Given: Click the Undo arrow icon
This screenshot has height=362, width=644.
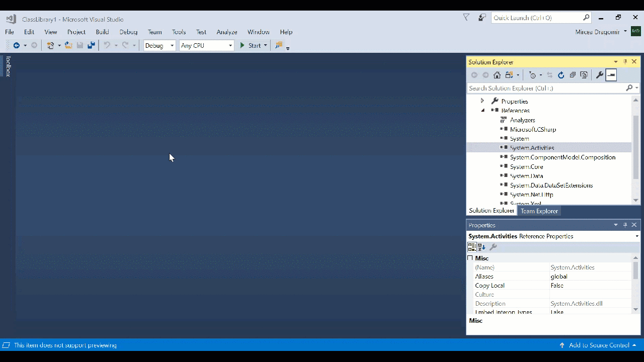Looking at the screenshot, I should (107, 45).
